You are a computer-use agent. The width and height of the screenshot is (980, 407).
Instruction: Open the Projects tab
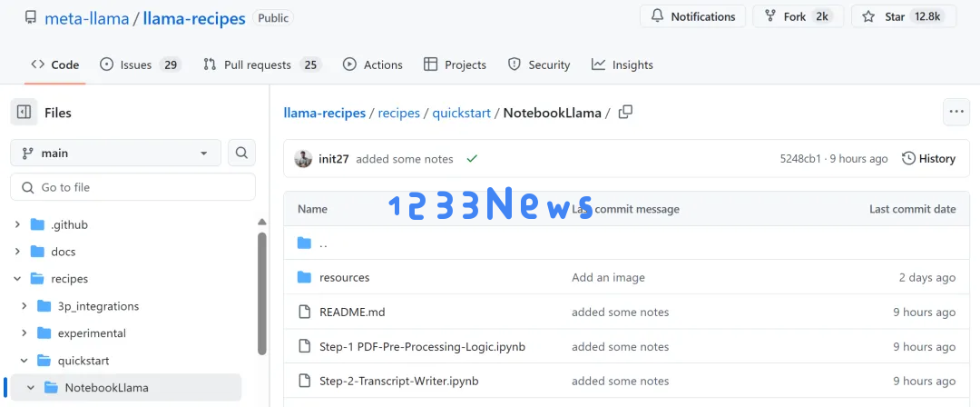coord(455,65)
